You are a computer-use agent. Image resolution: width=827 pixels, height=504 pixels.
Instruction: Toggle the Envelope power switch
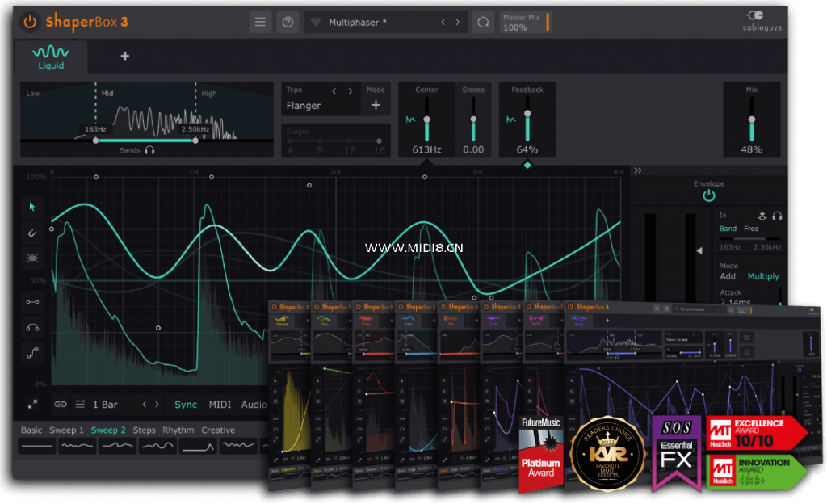point(709,196)
